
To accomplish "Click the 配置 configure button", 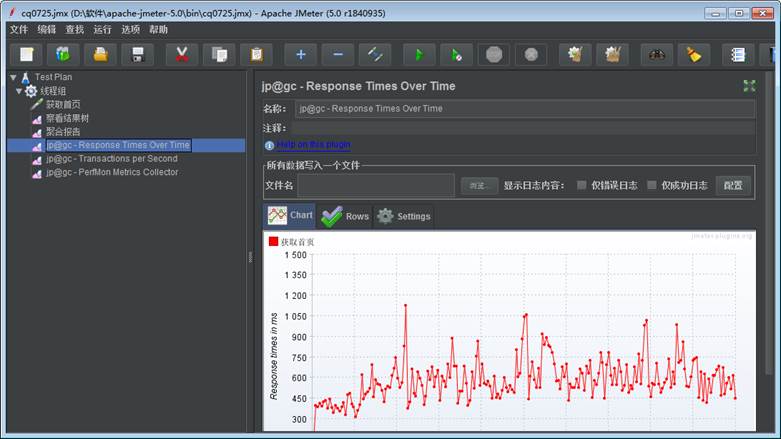I will pyautogui.click(x=733, y=185).
